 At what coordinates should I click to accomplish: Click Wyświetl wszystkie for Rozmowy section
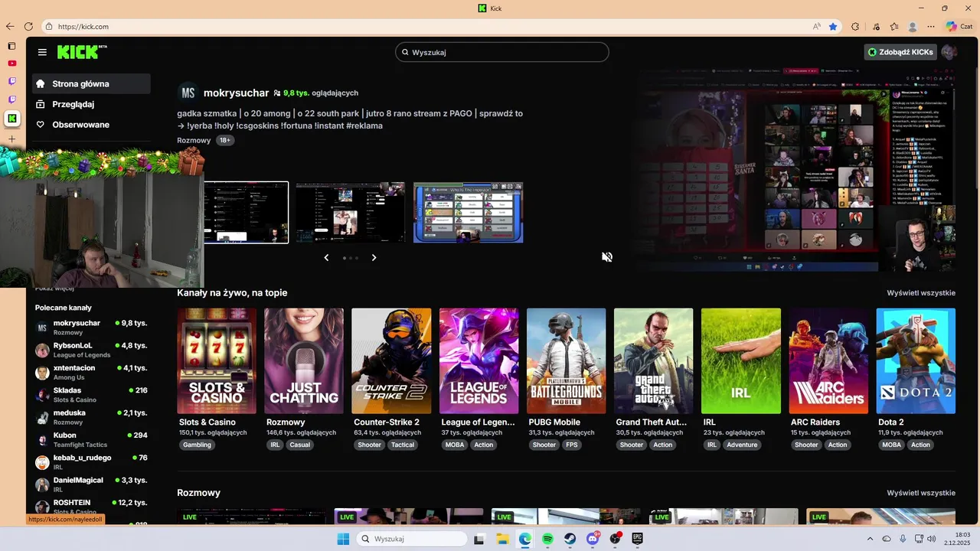pyautogui.click(x=921, y=493)
